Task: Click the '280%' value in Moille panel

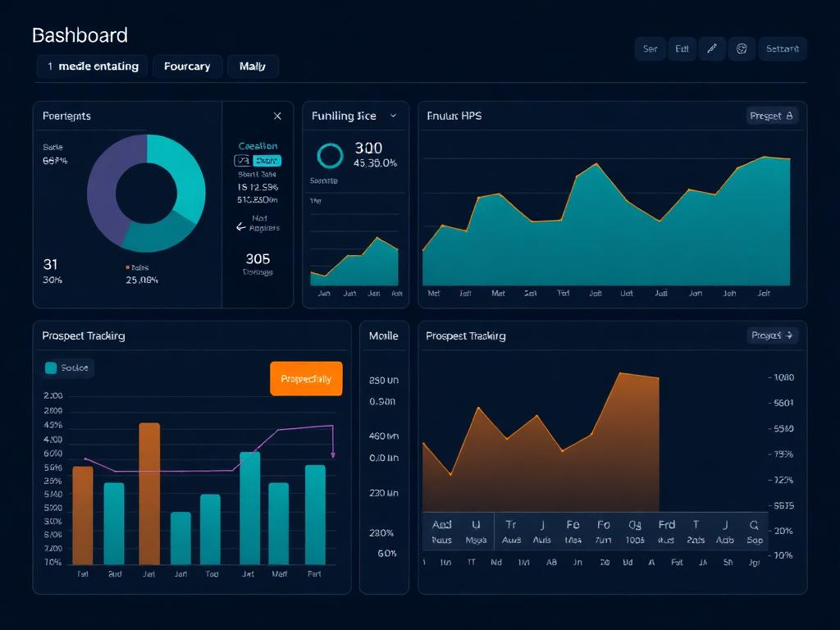Action: (x=381, y=533)
